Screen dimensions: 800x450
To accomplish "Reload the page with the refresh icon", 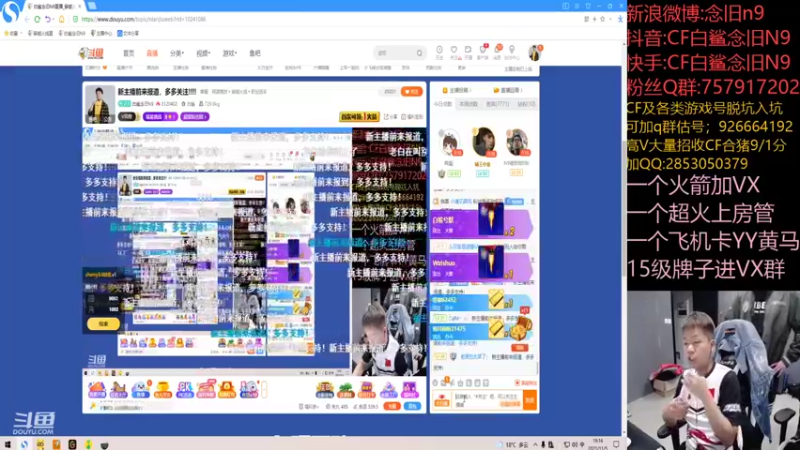I will [x=37, y=19].
